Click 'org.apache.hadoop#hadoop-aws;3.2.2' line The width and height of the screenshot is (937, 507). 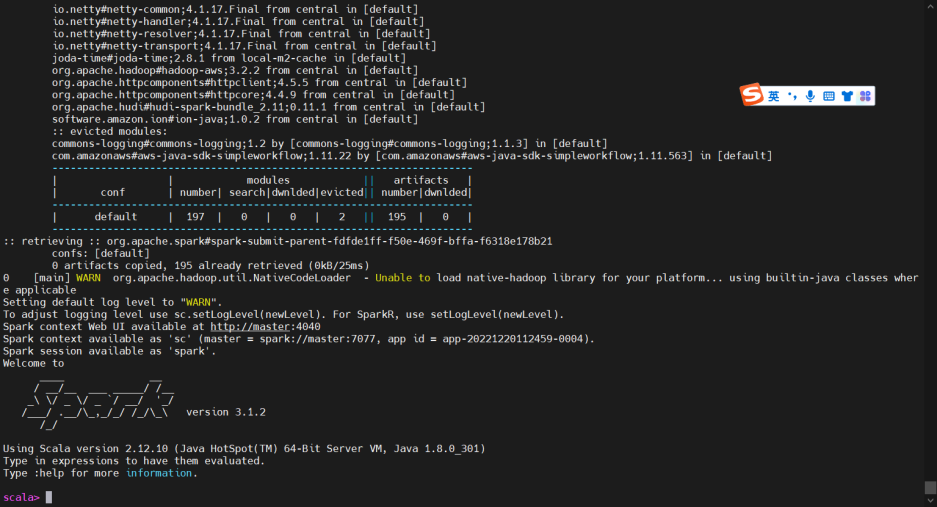[235, 71]
